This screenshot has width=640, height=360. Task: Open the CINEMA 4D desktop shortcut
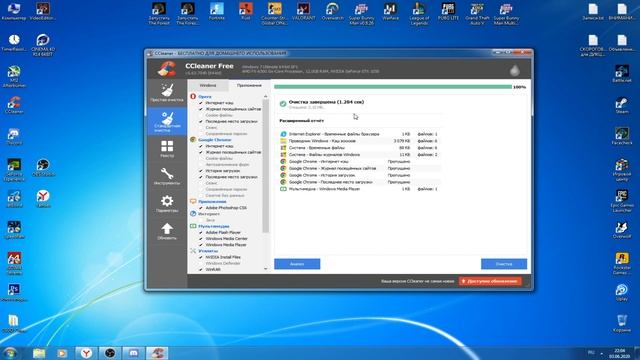43,45
